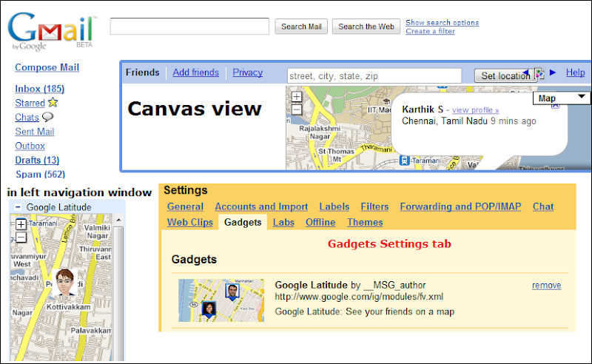The height and width of the screenshot is (364, 592).
Task: Click the Gmail logo
Action: [52, 32]
